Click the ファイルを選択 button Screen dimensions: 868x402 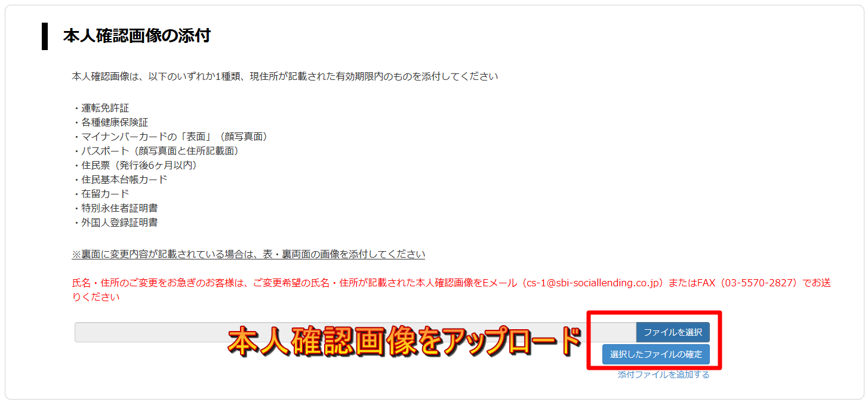click(673, 332)
